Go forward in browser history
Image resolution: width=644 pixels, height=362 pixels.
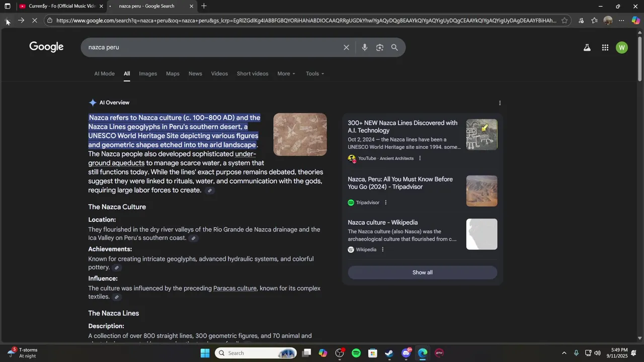21,21
